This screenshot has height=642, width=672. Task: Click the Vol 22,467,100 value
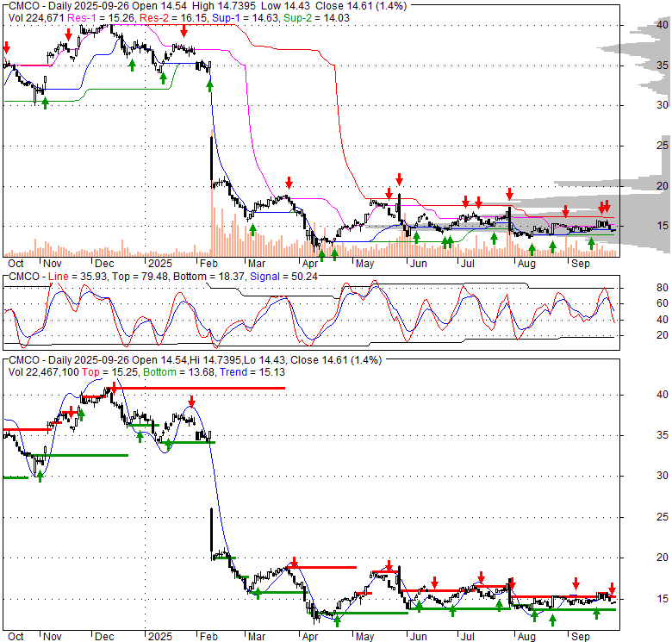tap(44, 372)
